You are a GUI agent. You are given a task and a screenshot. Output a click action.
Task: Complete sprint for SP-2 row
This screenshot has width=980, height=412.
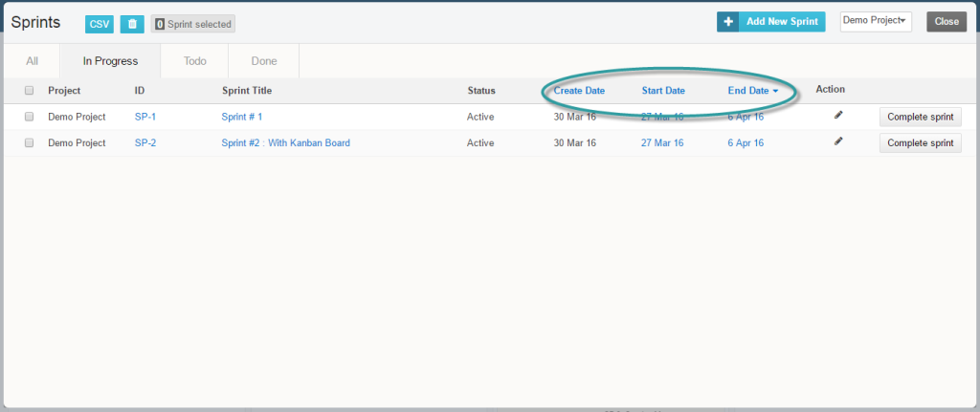tap(920, 143)
